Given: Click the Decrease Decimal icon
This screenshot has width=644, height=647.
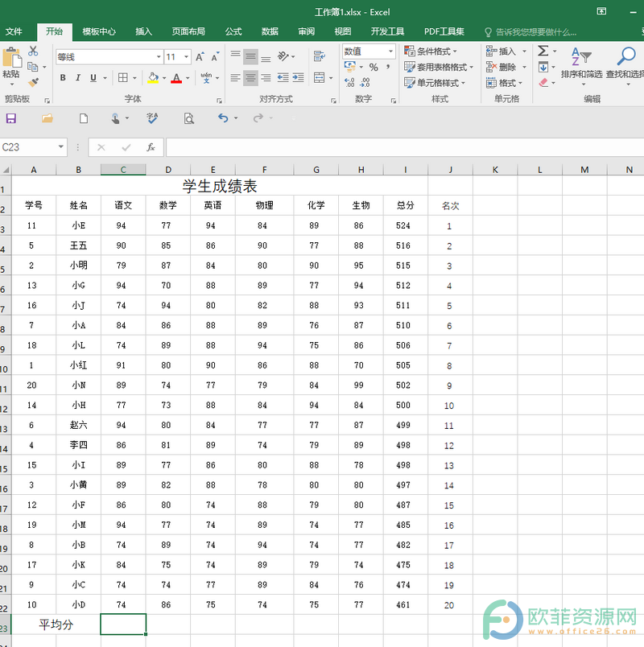Looking at the screenshot, I should (x=365, y=83).
